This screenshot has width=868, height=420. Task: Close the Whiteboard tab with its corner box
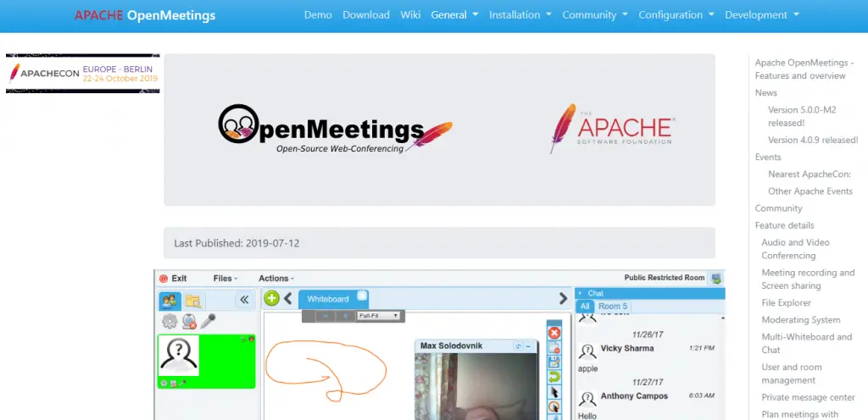tap(361, 296)
